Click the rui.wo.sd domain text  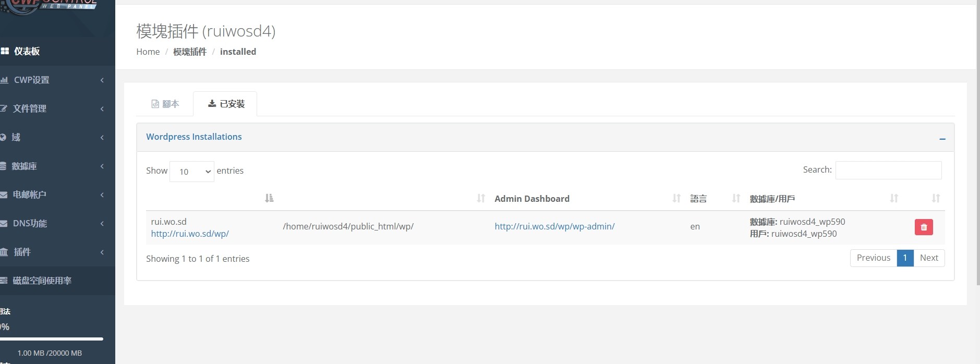(x=168, y=222)
